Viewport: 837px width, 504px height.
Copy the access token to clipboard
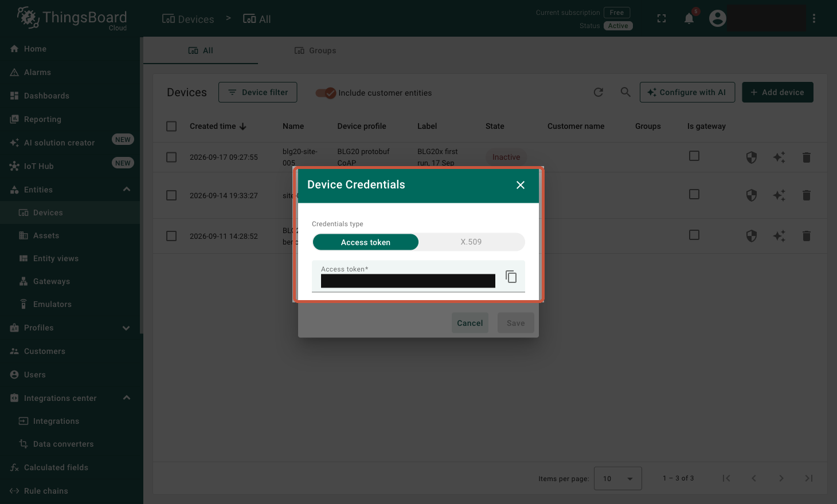pos(511,277)
